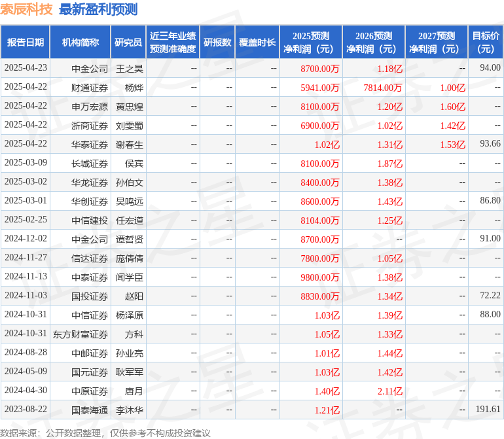This screenshot has width=504, height=439.
Task: Click target price 191.61
Action: point(488,409)
